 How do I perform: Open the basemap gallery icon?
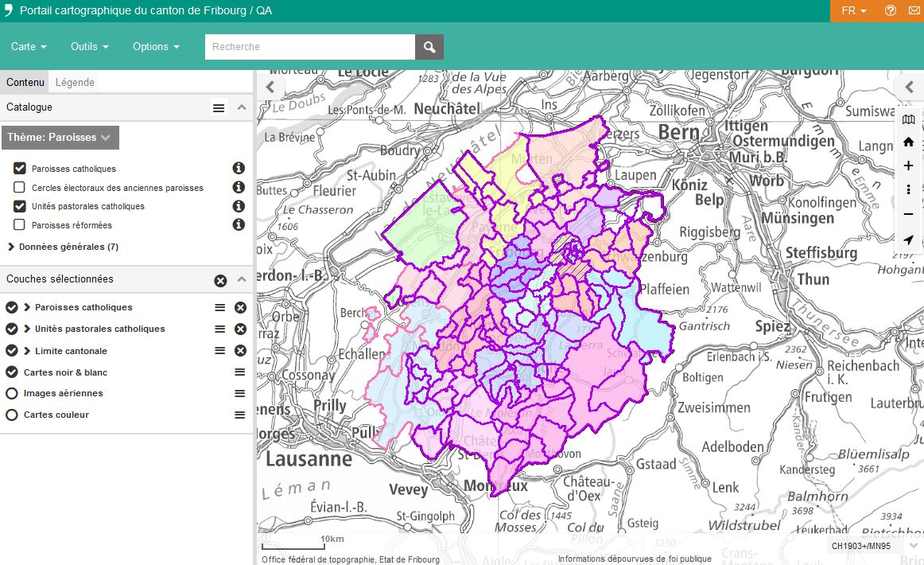pos(908,119)
